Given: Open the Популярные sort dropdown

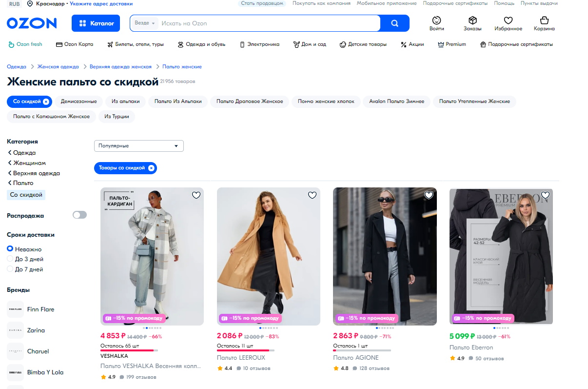Looking at the screenshot, I should tap(139, 146).
